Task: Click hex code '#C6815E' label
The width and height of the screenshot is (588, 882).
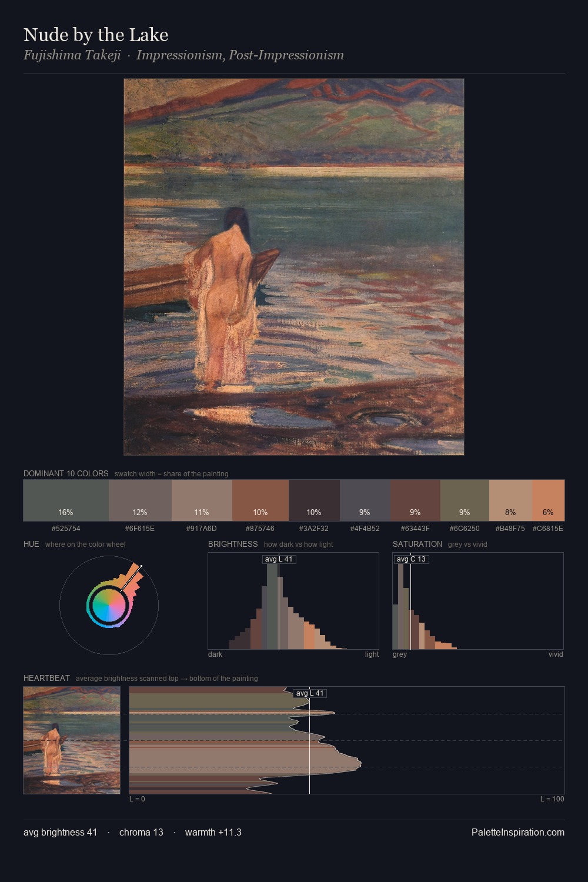Action: (548, 529)
